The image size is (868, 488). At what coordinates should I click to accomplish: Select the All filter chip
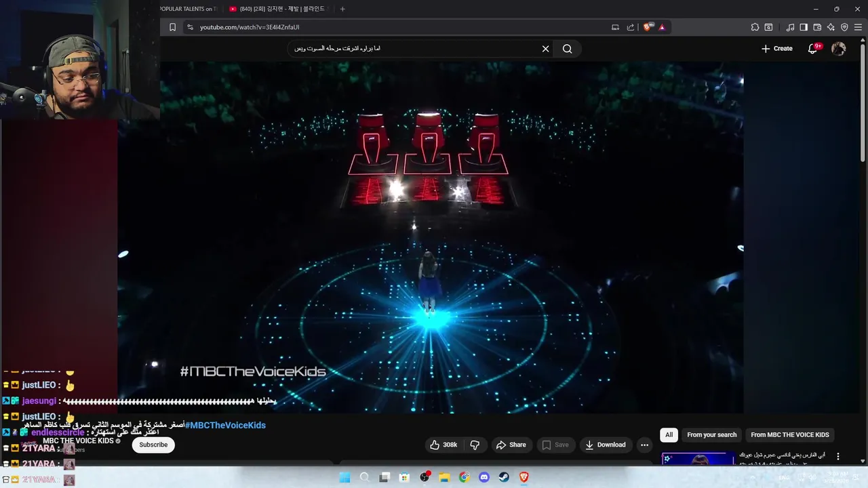click(669, 435)
